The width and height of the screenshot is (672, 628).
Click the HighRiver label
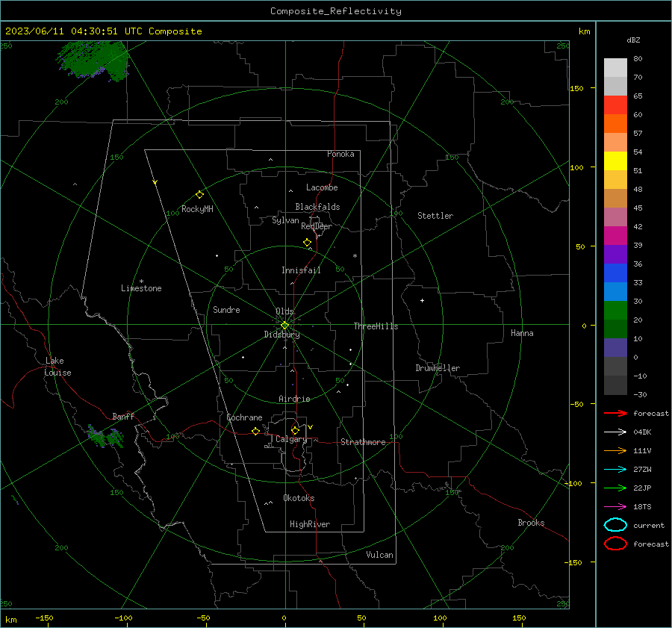point(310,524)
